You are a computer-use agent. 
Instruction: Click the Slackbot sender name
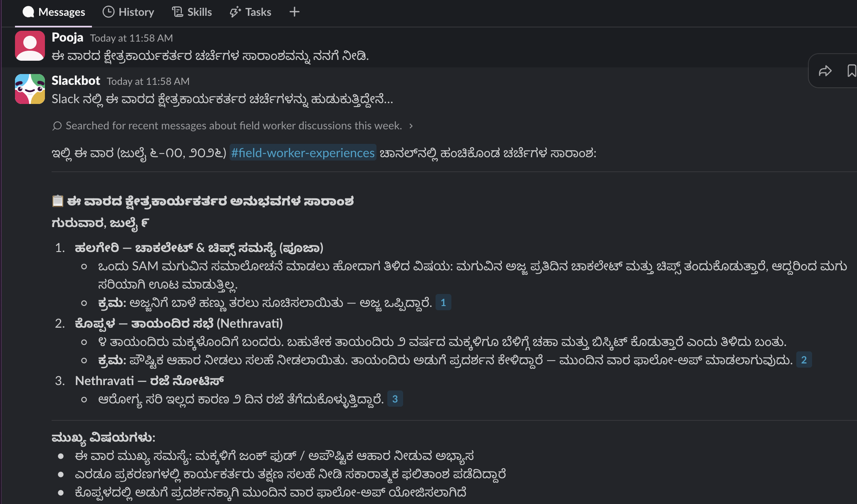[x=76, y=81]
